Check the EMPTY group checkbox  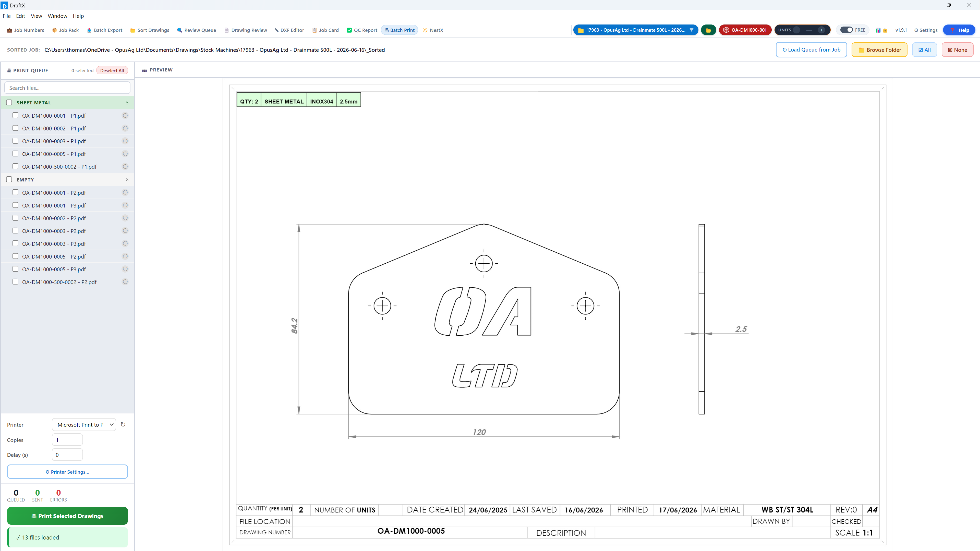click(9, 179)
